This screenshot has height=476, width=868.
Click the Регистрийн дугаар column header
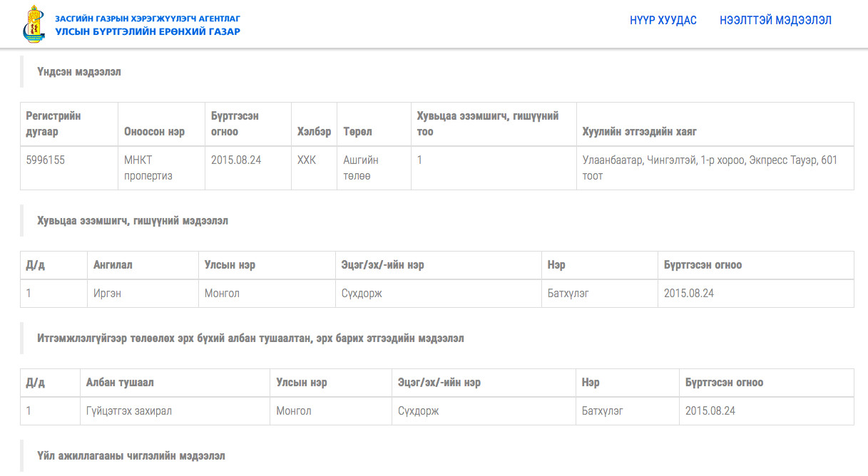tap(69, 124)
